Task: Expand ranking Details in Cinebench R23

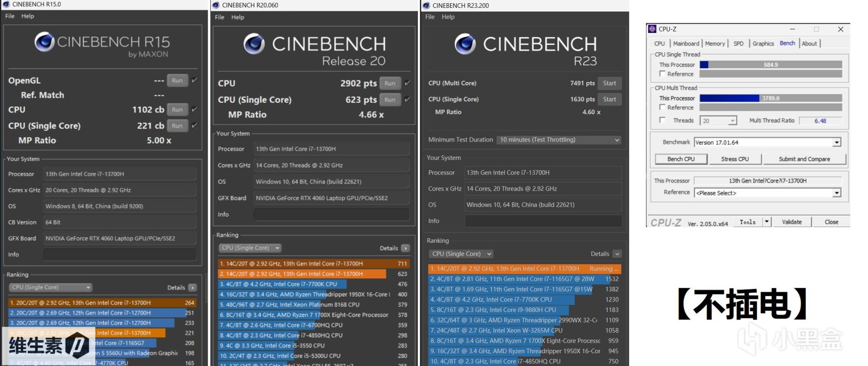Action: 617,254
